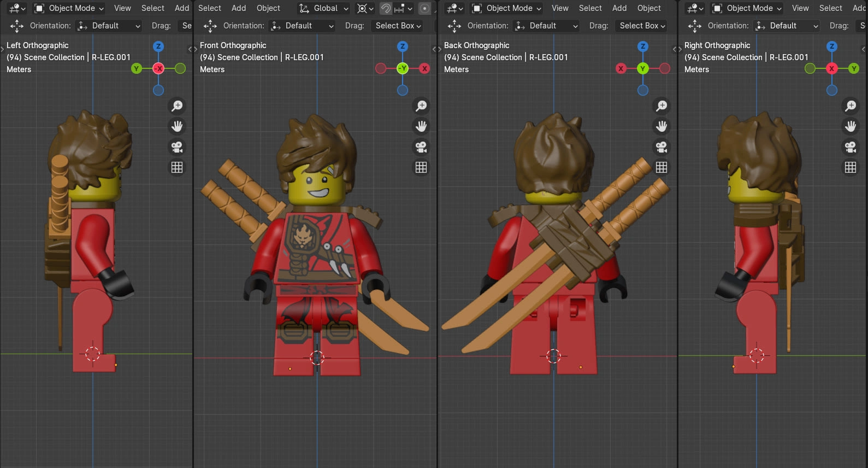
Task: Click the blue Z axis in Front Orthographic gizmo
Action: [403, 46]
